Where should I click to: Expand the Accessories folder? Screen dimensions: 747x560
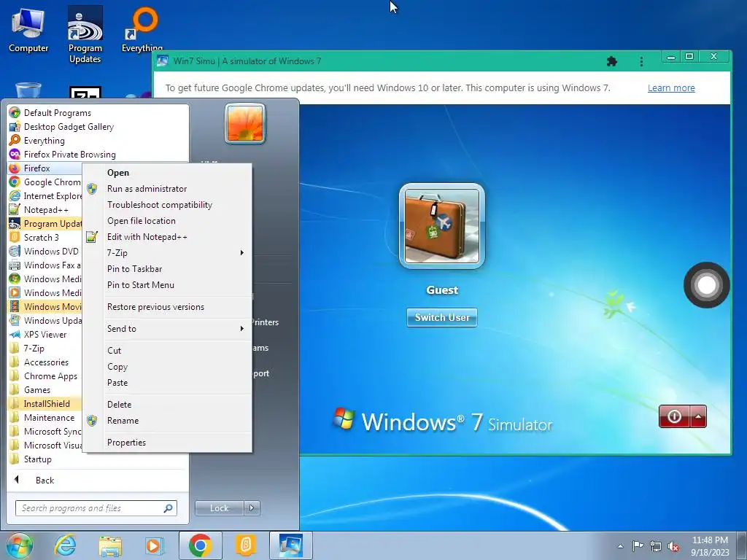click(44, 362)
